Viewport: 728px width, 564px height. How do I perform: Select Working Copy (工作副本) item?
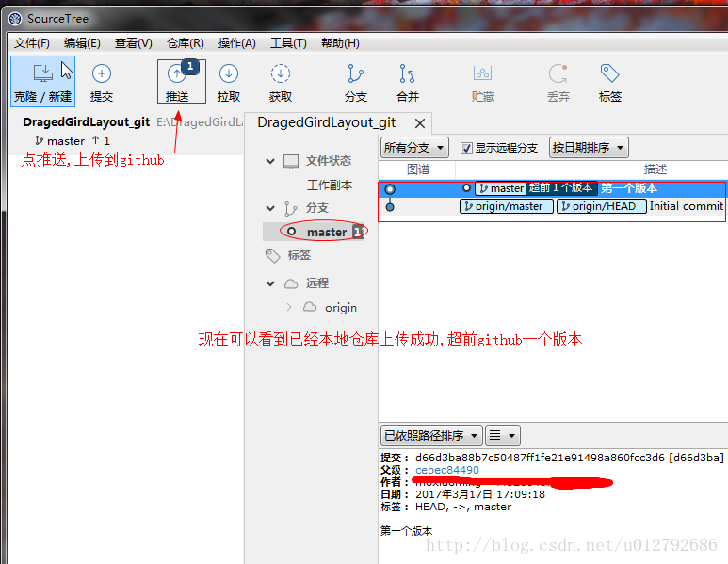point(330,185)
